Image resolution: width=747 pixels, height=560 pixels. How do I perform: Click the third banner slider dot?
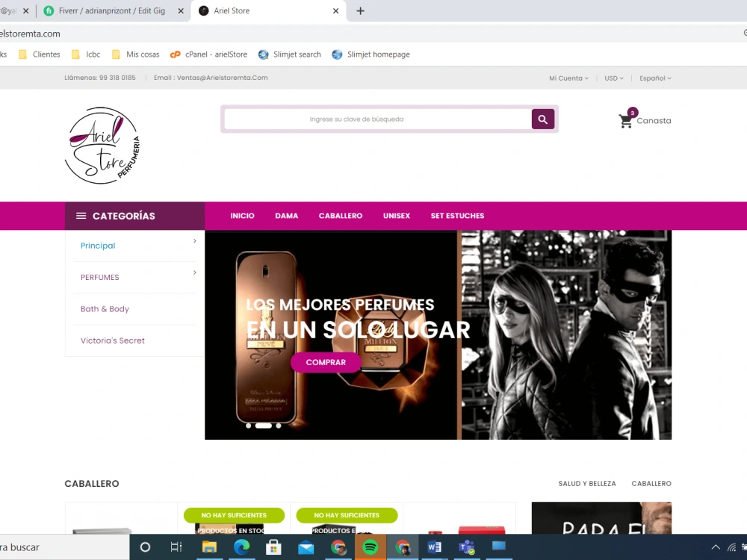279,426
